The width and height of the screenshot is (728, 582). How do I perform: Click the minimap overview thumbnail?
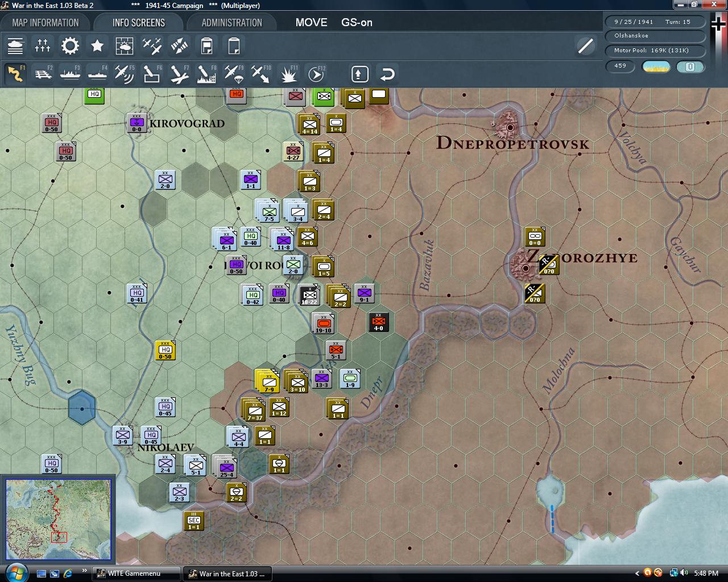click(x=58, y=519)
